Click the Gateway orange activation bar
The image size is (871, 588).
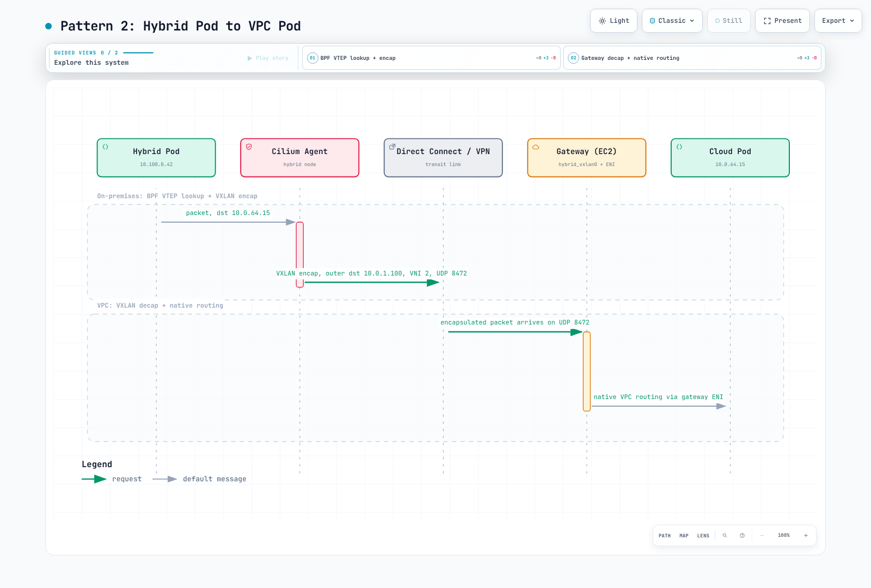pos(587,371)
